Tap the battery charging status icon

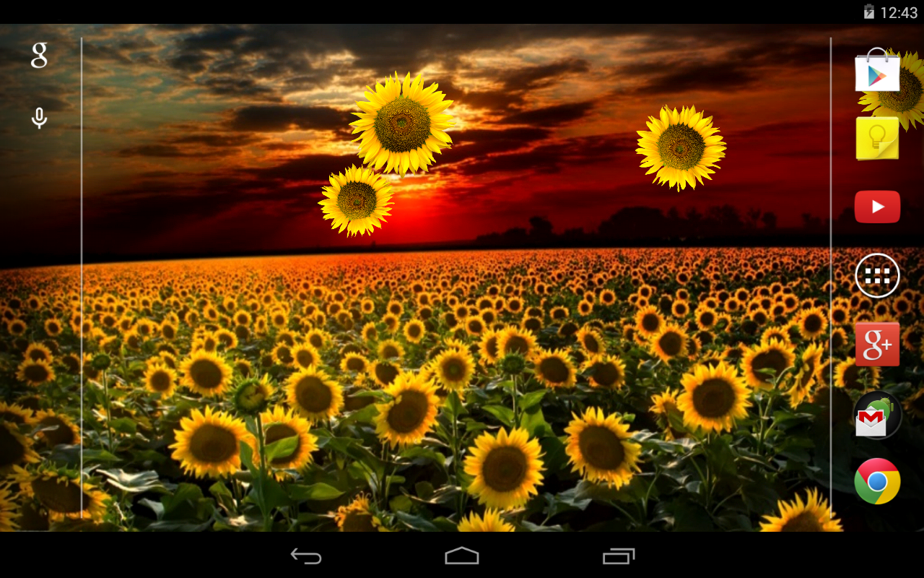pyautogui.click(x=869, y=12)
